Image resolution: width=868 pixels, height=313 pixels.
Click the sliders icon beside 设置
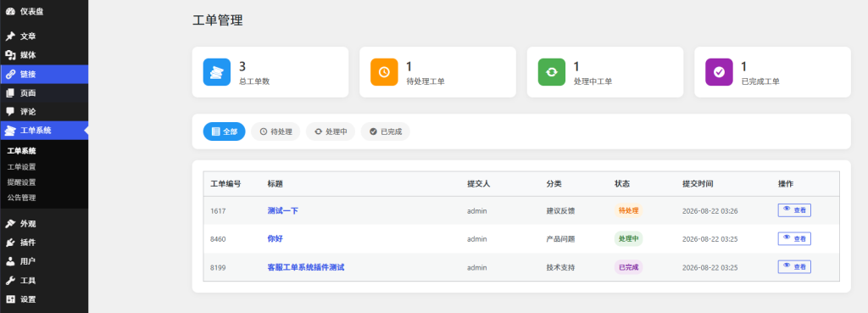click(10, 299)
